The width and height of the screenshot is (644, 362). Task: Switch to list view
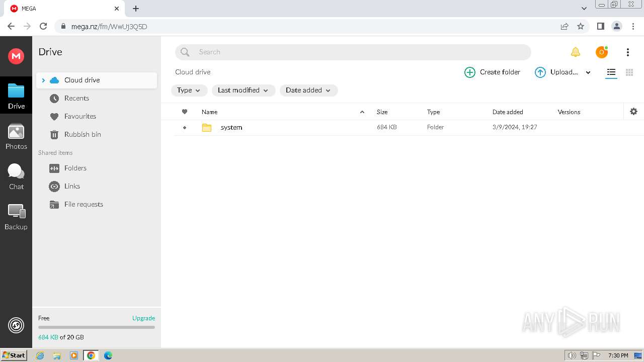tap(611, 72)
